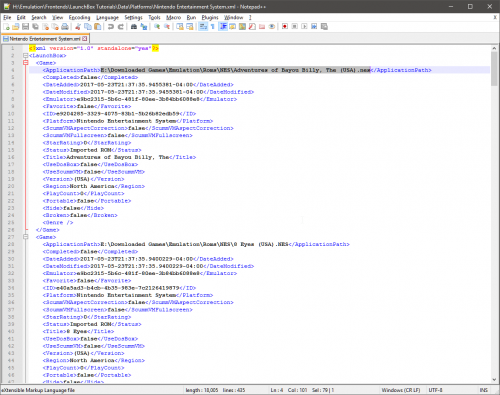Open the Window menu
Screen dimensions: 500x395
[x=233, y=17]
